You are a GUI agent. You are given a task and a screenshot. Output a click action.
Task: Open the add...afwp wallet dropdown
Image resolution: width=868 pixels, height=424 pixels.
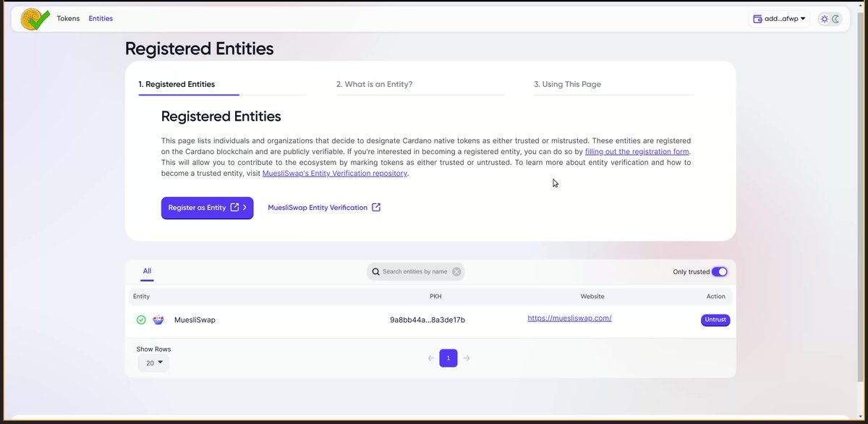click(779, 19)
